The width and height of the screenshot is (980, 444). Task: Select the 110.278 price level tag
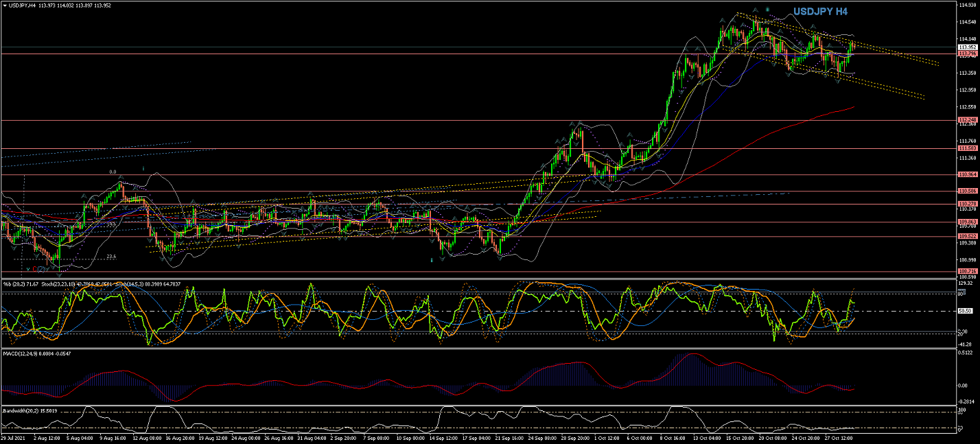coord(968,204)
